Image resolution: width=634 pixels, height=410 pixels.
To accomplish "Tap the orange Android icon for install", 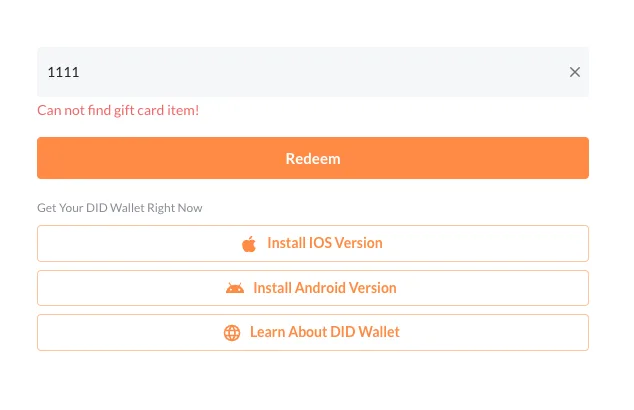I will point(235,288).
